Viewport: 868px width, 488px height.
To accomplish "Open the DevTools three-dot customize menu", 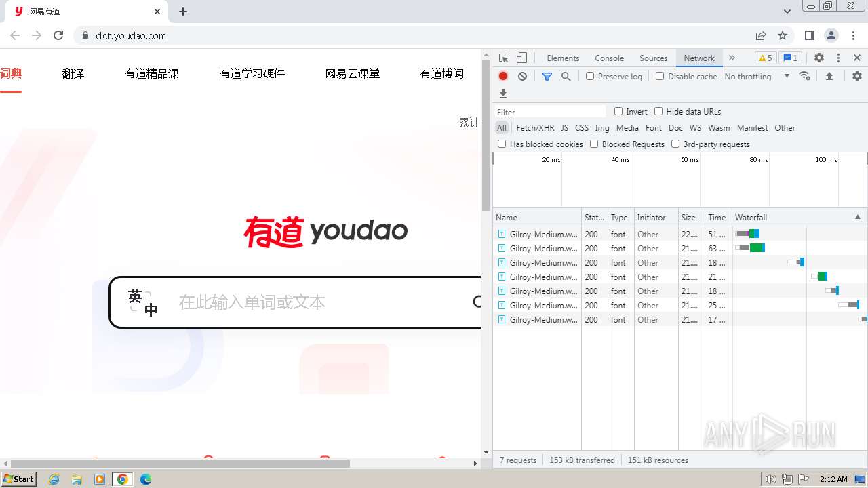I will pos(838,58).
